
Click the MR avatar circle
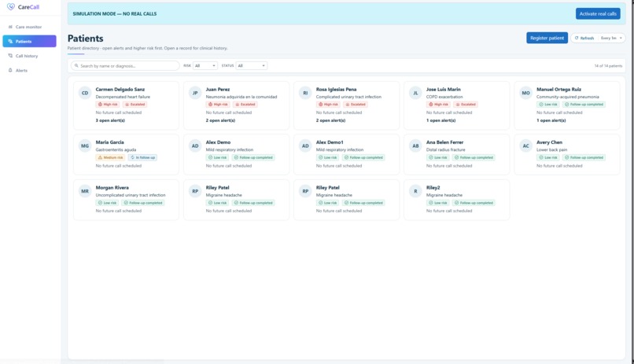click(85, 191)
